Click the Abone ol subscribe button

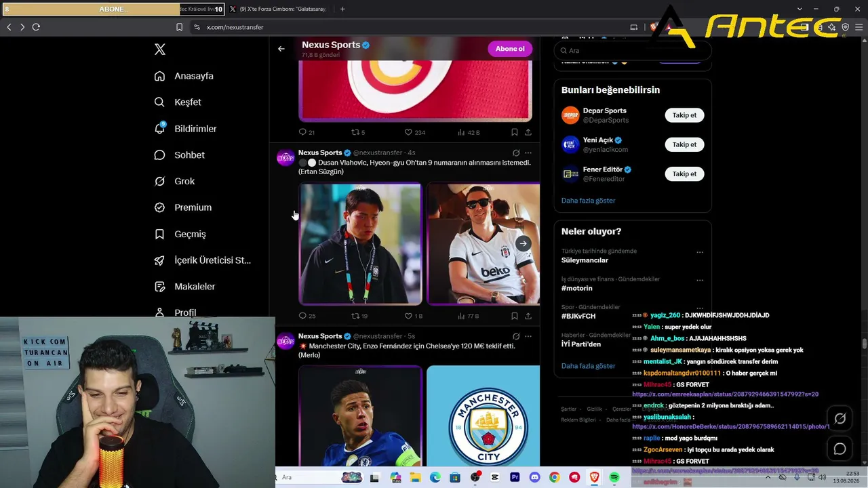tap(510, 49)
